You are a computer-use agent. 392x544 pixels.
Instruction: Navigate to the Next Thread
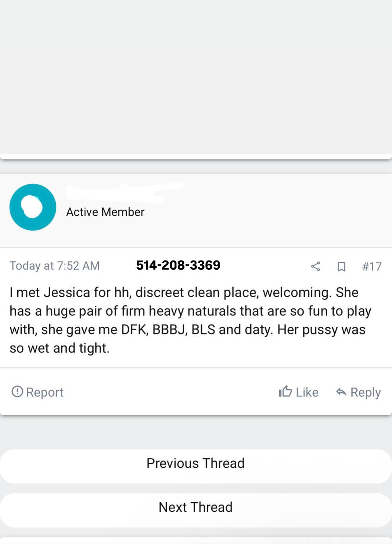pyautogui.click(x=196, y=507)
